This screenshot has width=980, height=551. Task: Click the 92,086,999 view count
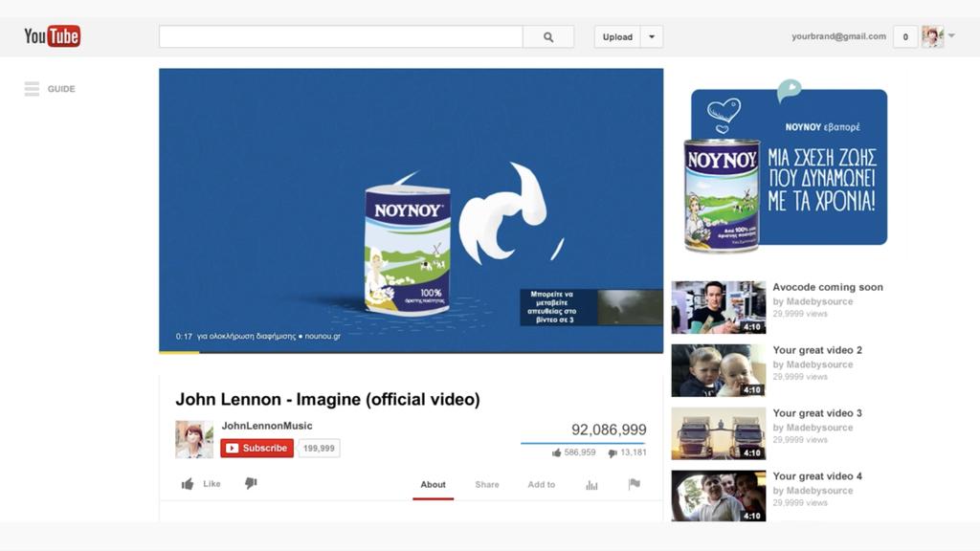click(609, 430)
